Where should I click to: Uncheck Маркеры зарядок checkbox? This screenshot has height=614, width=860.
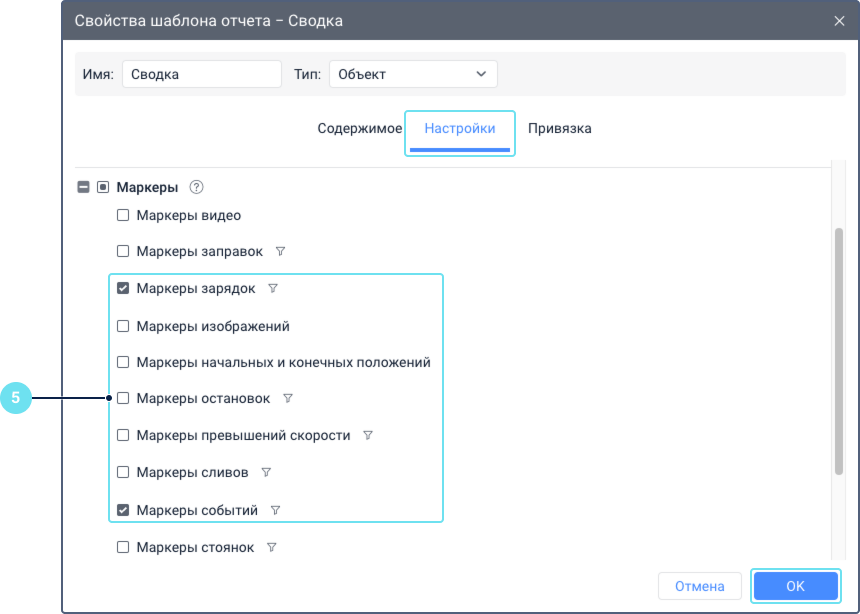(123, 289)
